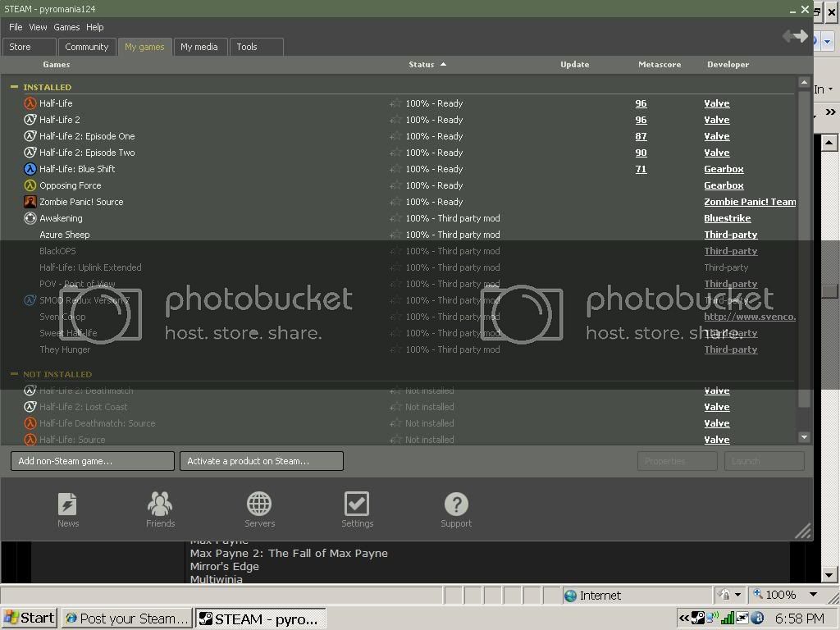Click the Opposing Force game icon
Screen dimensions: 840x630
click(30, 185)
